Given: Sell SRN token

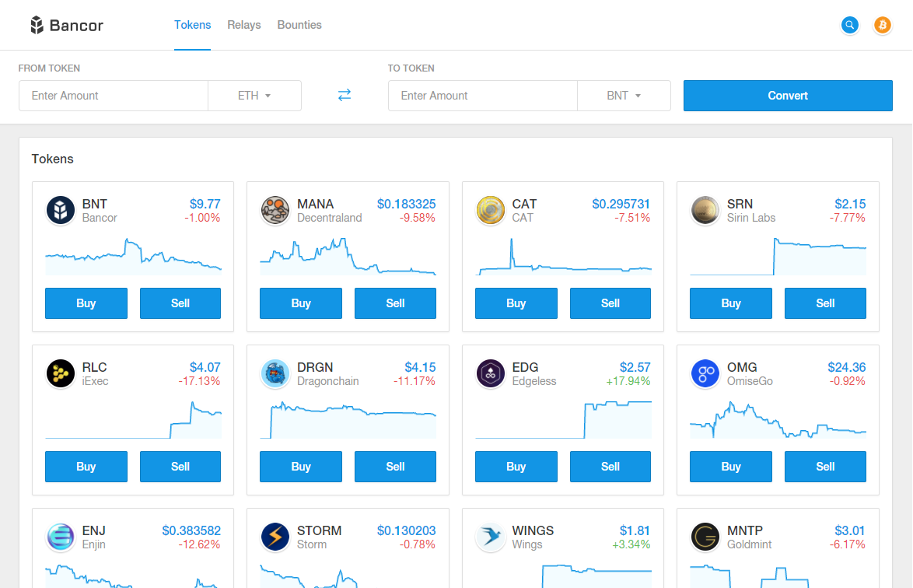Looking at the screenshot, I should click(x=825, y=303).
